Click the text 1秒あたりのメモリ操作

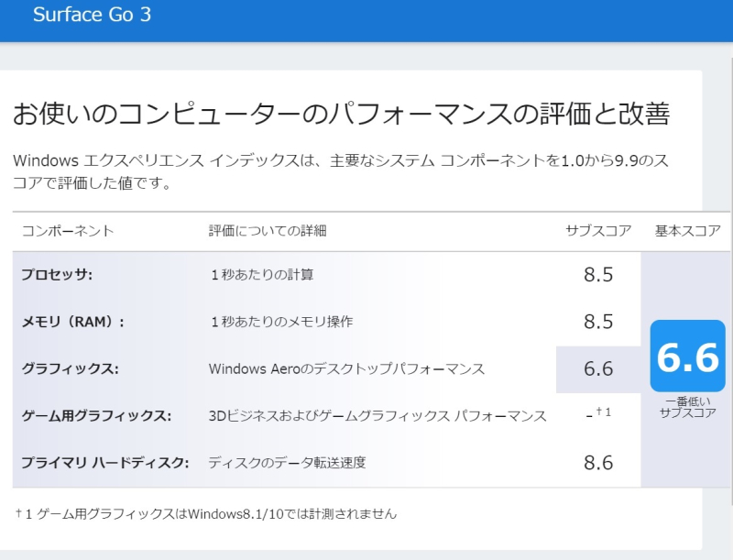tap(281, 322)
